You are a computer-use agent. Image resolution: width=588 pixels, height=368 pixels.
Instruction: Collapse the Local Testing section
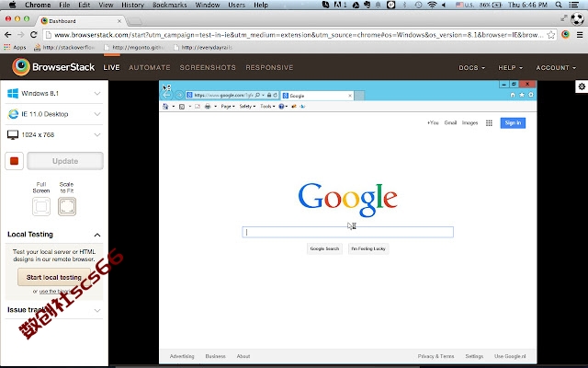(97, 236)
